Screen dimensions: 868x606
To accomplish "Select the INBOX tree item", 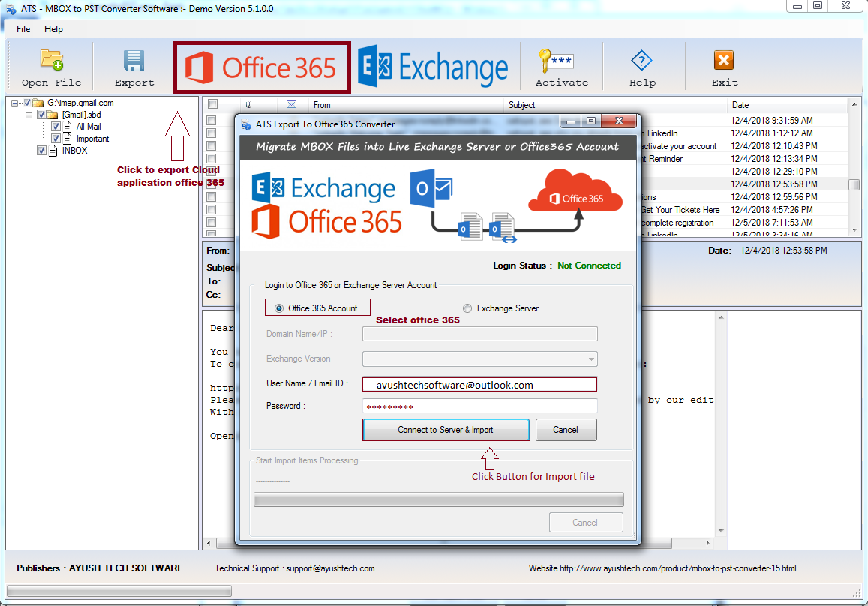I will tap(75, 151).
